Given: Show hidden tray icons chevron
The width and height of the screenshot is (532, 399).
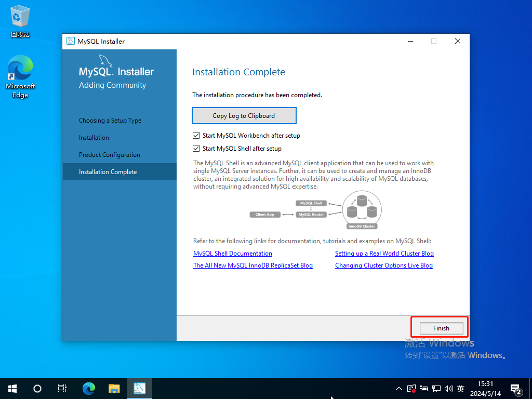Looking at the screenshot, I should tap(398, 389).
